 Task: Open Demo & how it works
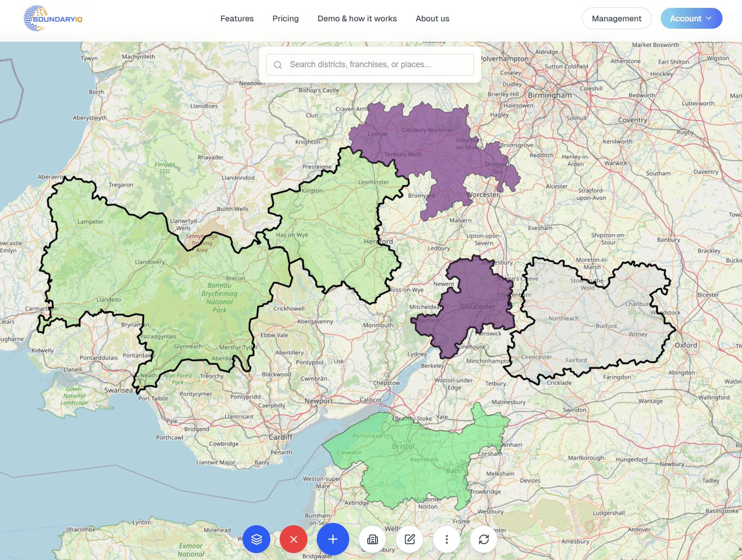(x=357, y=19)
